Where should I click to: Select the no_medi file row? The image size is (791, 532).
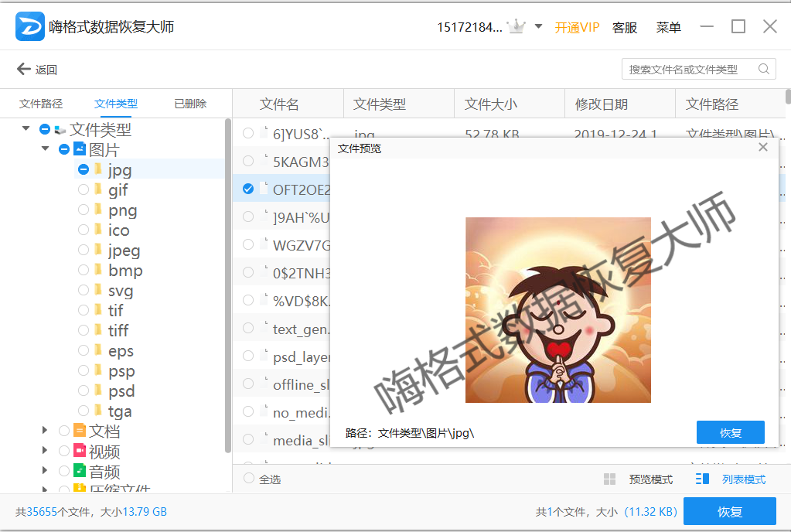[282, 412]
